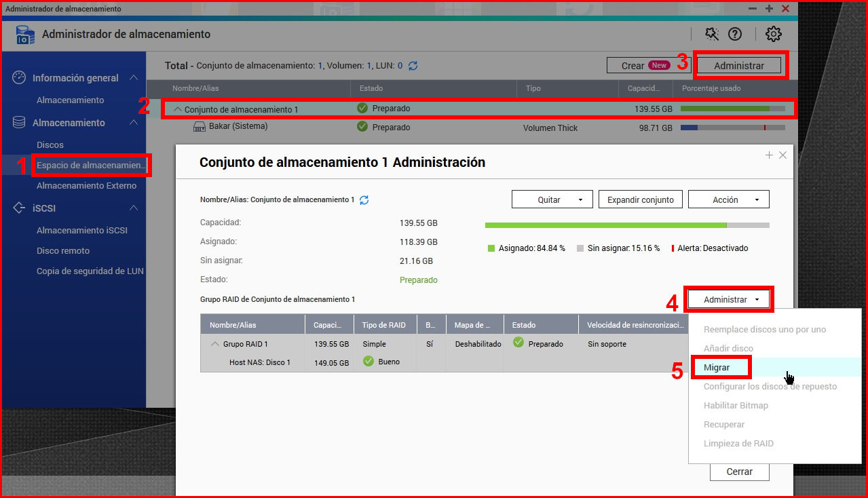Click the storage pool allocation progress bar
Viewport: 868px width, 498px height.
626,225
